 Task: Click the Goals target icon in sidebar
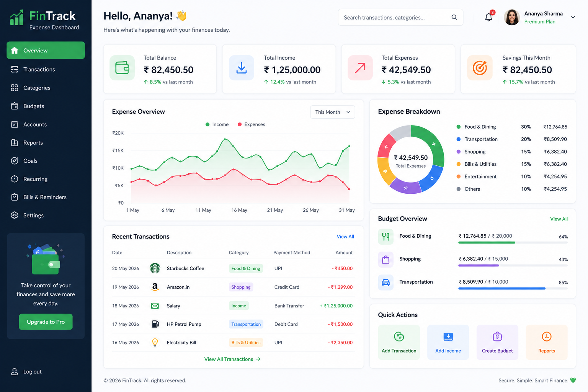click(15, 161)
